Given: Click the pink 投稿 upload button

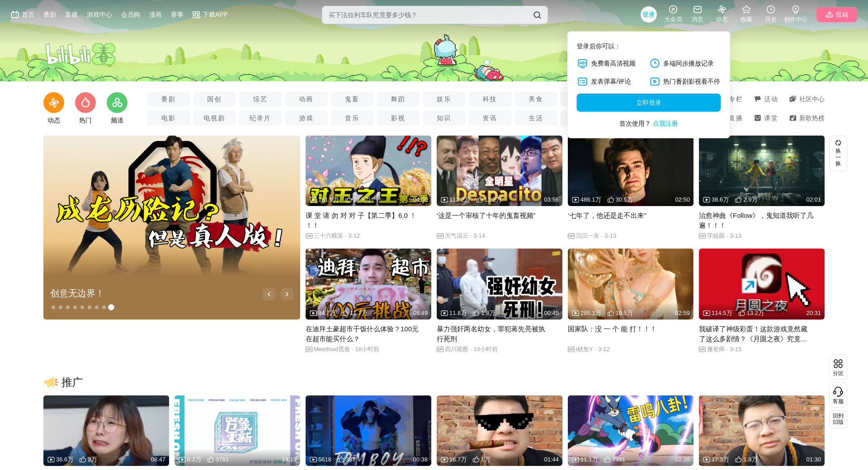Looking at the screenshot, I should coord(836,14).
